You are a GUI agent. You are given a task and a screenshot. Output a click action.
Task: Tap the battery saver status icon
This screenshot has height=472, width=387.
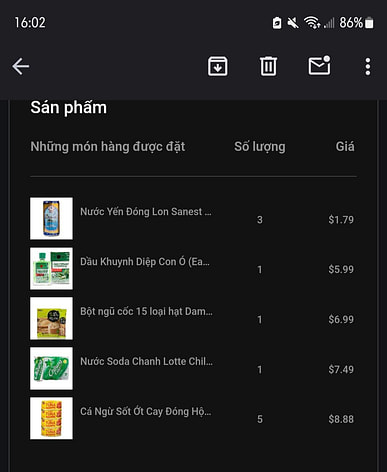pyautogui.click(x=277, y=23)
